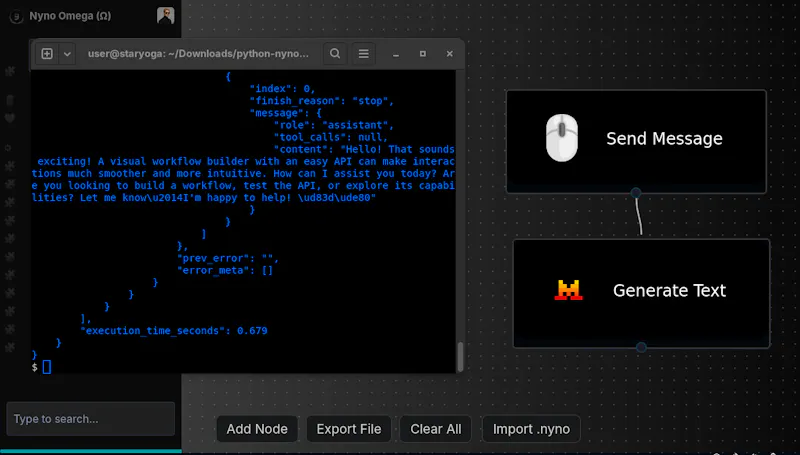Click the terminal vertical scrollbar thumb

[x=460, y=357]
